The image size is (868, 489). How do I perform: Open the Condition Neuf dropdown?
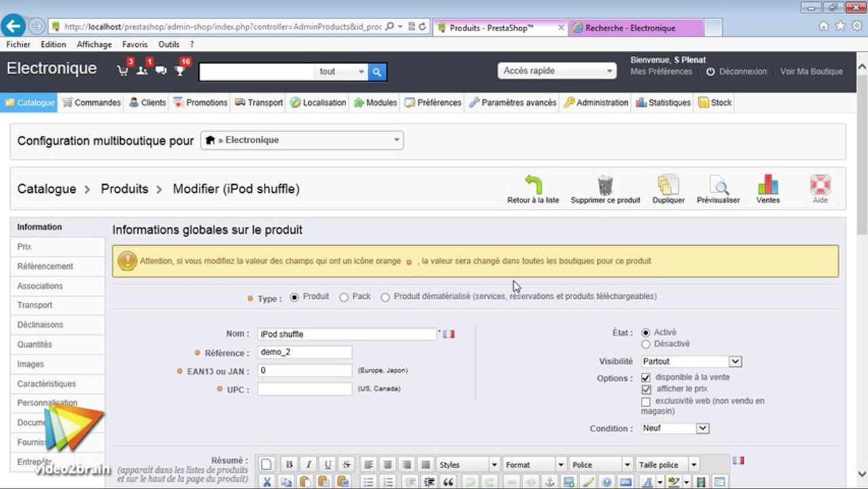675,429
